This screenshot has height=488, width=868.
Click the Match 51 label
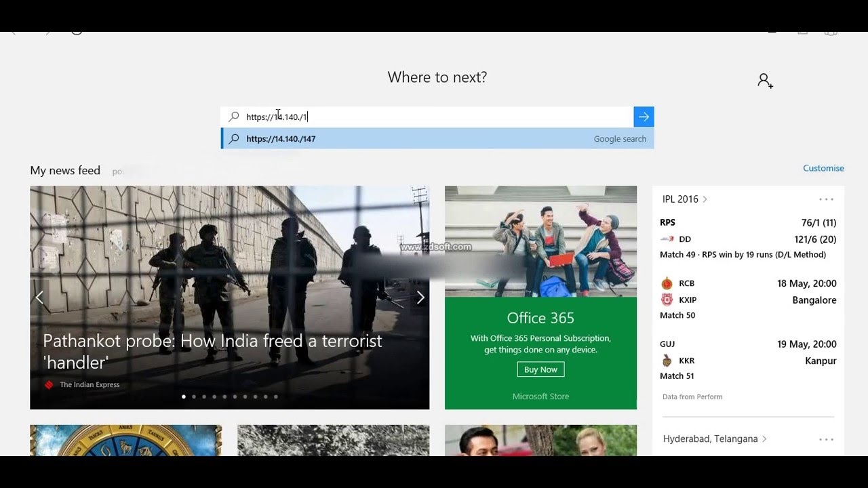click(677, 376)
